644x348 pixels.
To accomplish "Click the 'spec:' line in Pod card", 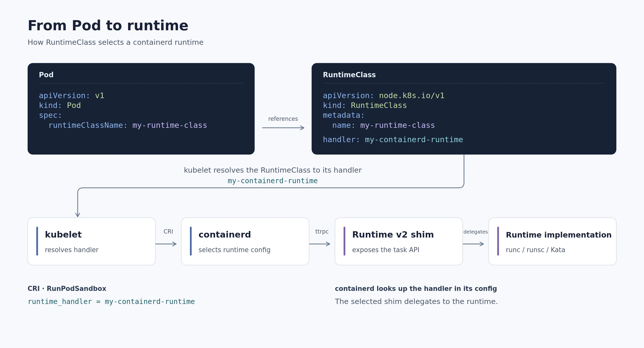I will click(50, 115).
